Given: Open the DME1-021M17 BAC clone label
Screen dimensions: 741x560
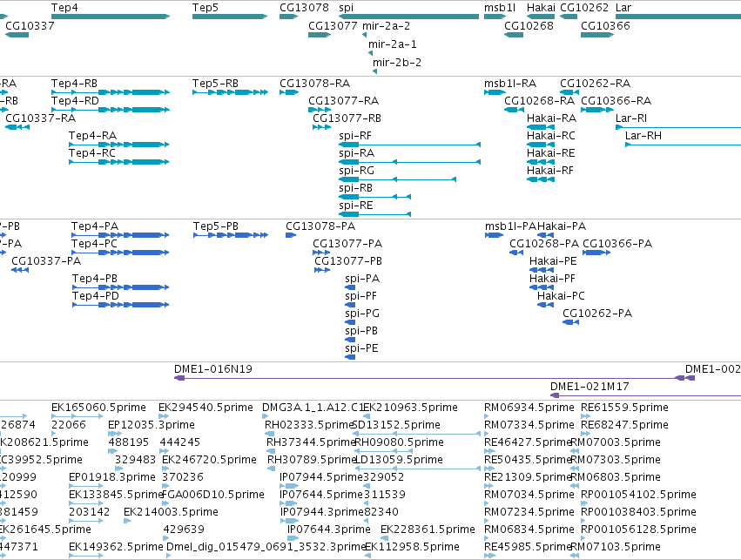Looking at the screenshot, I should click(589, 387).
